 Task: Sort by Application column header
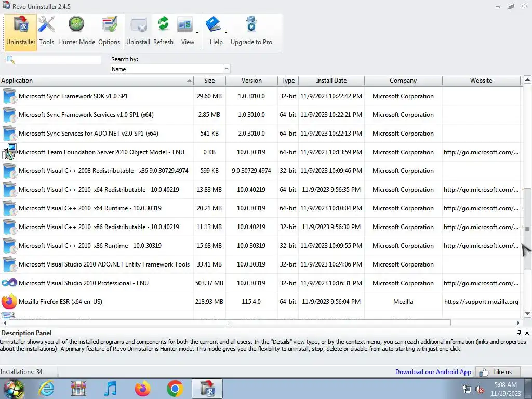click(97, 81)
